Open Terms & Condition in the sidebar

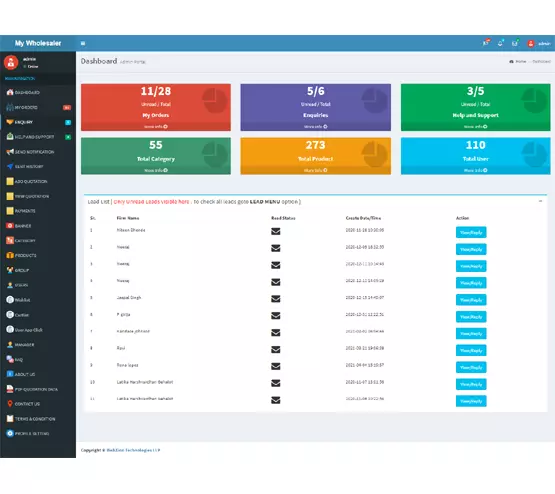[38, 419]
